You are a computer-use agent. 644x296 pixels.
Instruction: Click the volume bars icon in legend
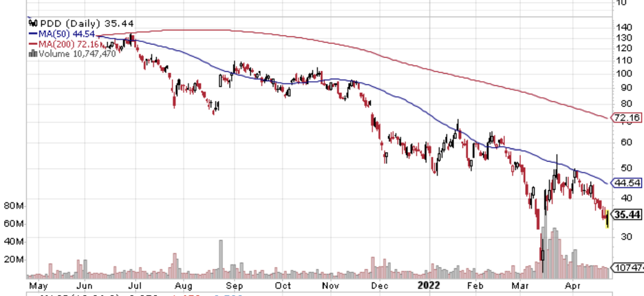click(33, 54)
